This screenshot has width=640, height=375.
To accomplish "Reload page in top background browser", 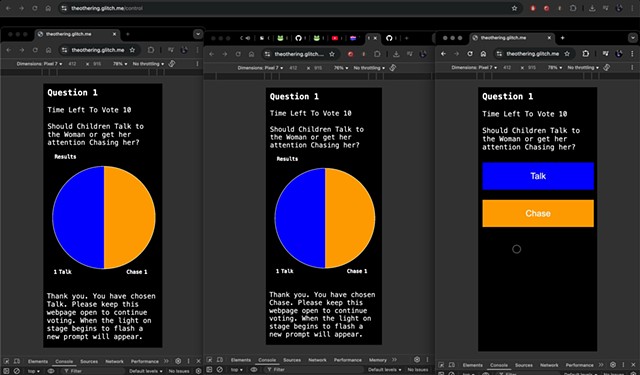I will point(35,8).
